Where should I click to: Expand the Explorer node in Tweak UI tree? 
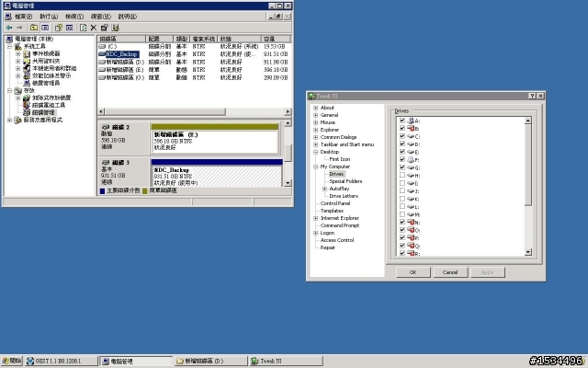[x=315, y=130]
